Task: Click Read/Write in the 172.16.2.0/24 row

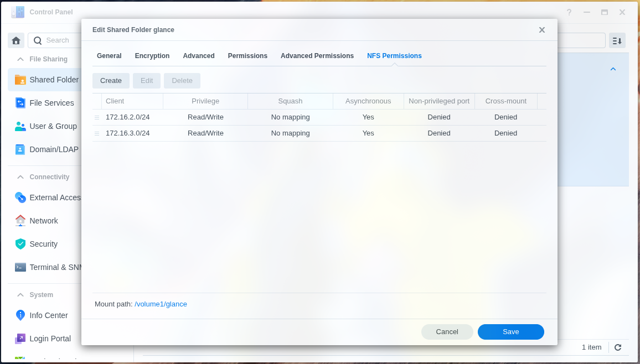Action: pyautogui.click(x=205, y=117)
